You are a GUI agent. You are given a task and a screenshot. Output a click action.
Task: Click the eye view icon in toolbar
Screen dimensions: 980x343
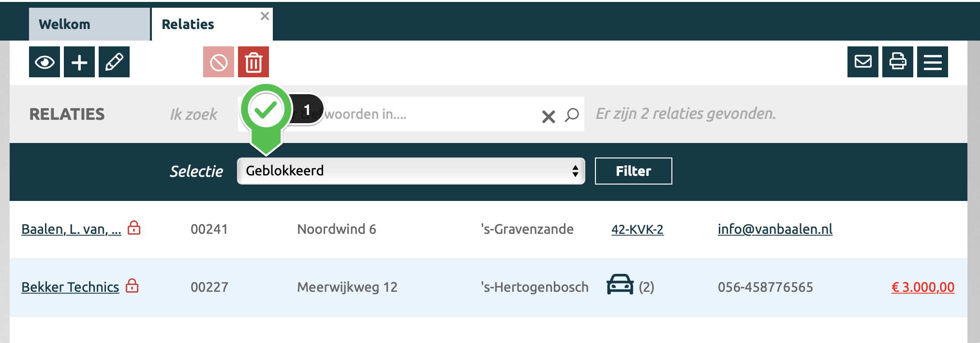pos(45,62)
